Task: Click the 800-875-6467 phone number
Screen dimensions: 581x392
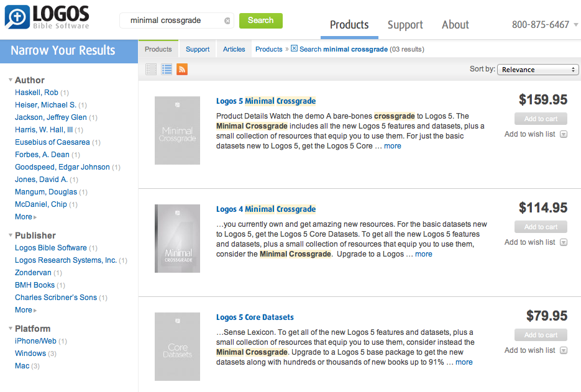Action: tap(540, 25)
